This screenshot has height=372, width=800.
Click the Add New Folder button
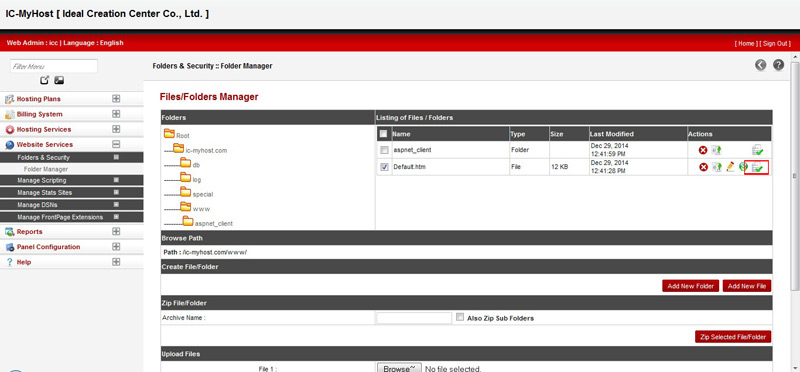click(x=690, y=286)
